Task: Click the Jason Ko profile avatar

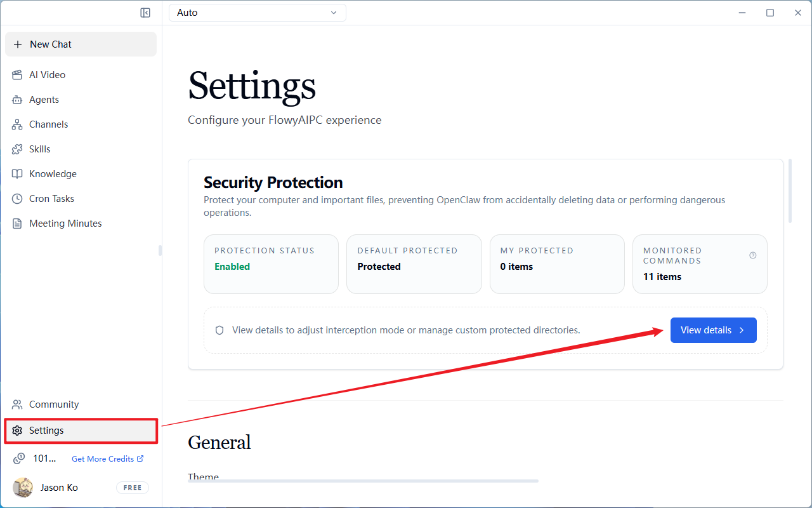Action: [23, 488]
